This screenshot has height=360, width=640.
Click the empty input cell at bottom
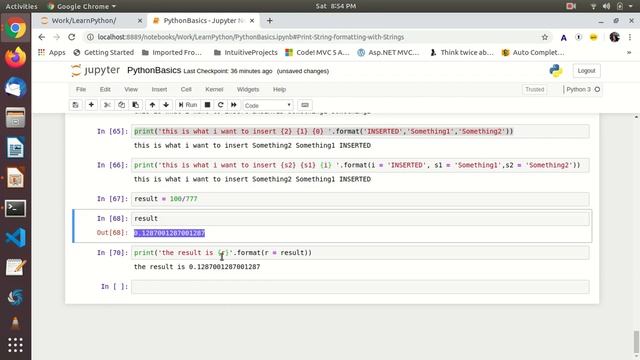(x=360, y=287)
